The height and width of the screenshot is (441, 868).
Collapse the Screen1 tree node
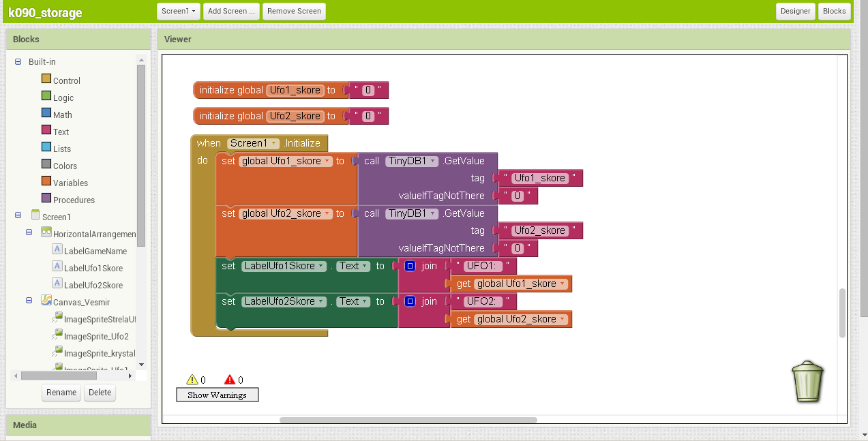18,216
